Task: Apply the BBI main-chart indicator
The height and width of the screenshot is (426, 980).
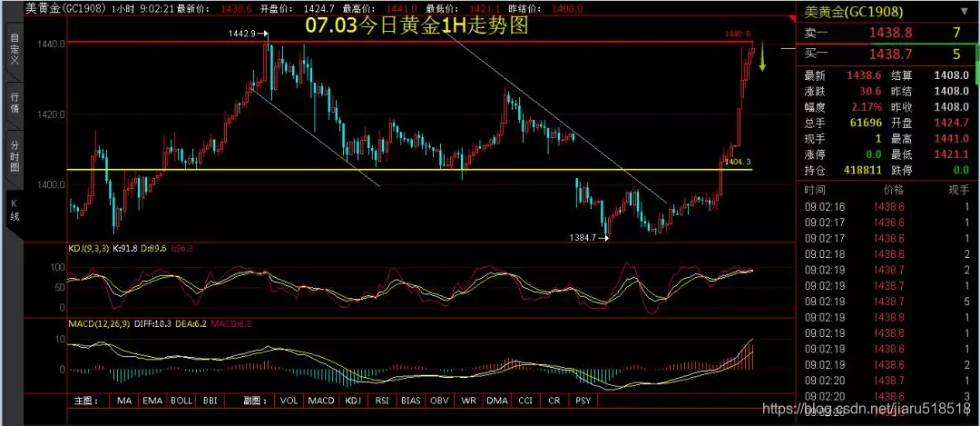Action: [208, 401]
